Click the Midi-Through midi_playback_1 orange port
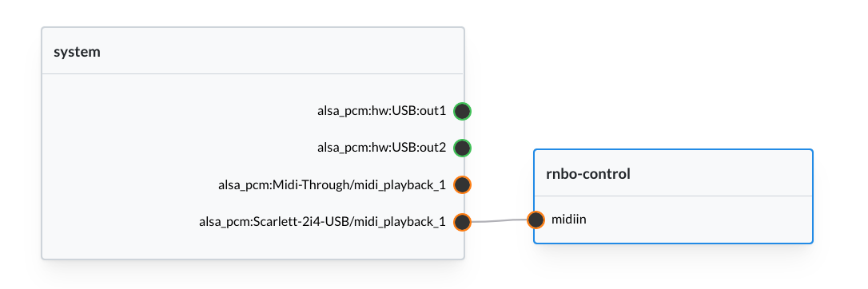868x289 pixels. click(462, 184)
